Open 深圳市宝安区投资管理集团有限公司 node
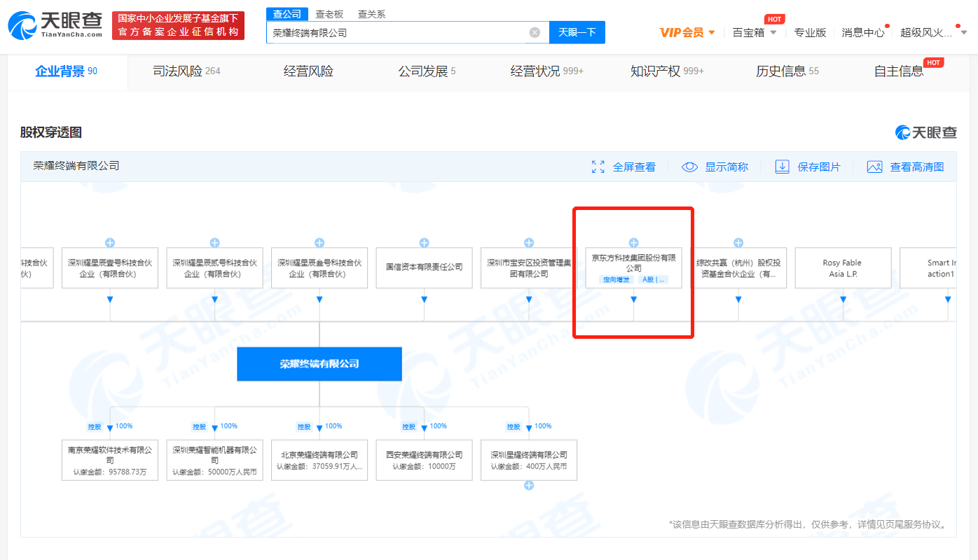The image size is (978, 560). pos(529,267)
